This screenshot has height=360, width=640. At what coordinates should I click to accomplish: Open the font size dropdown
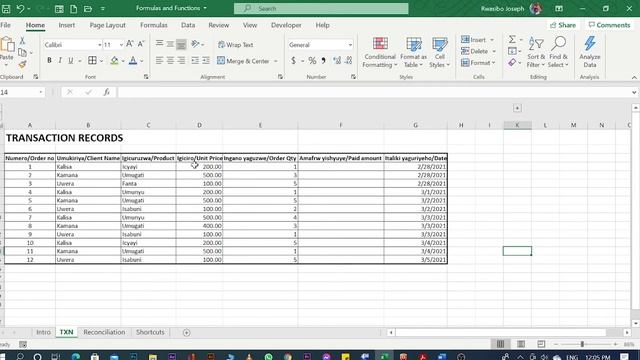(x=121, y=45)
